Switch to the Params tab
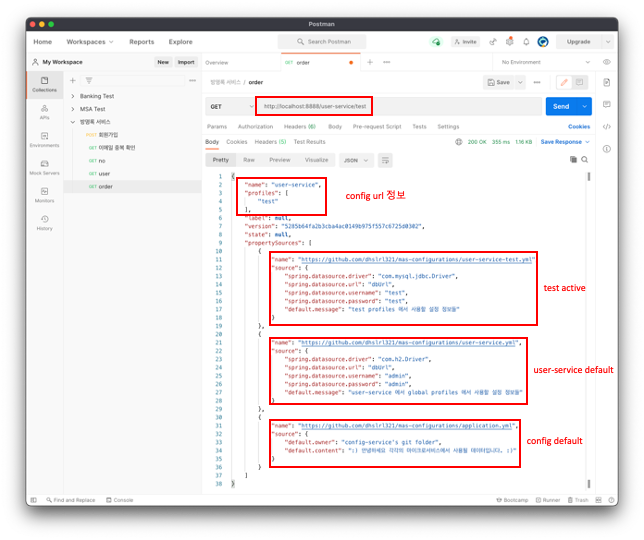 (x=217, y=126)
